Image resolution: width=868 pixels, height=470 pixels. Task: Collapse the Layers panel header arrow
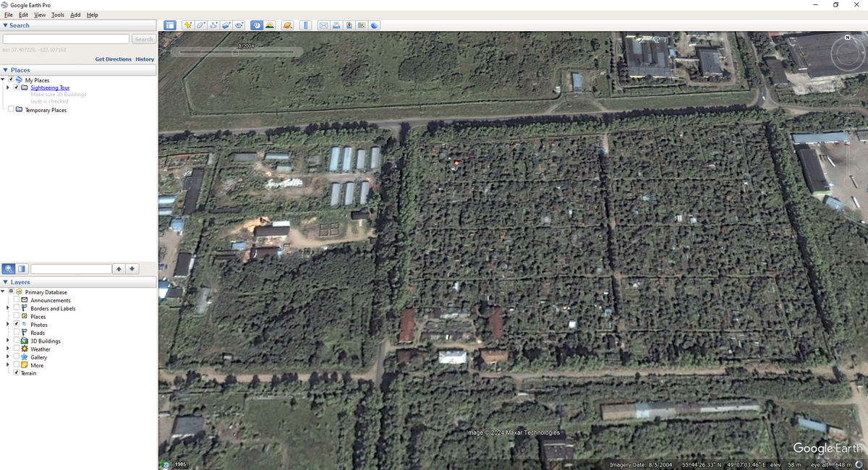(6, 282)
